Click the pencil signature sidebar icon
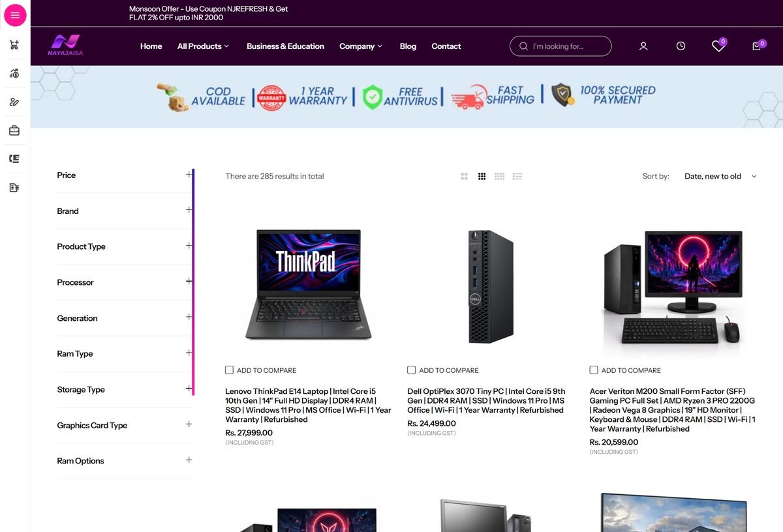This screenshot has height=532, width=783. (14, 102)
